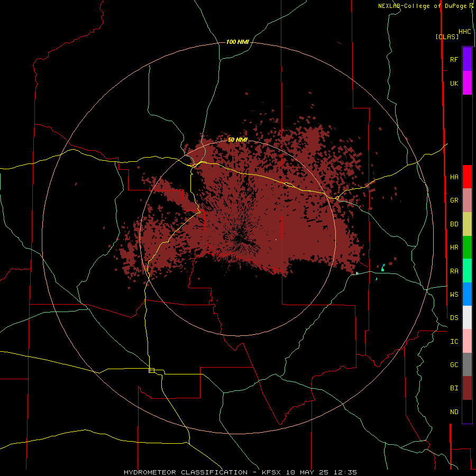The image size is (476, 476).
Task: Click the RF legend label
Action: [454, 59]
